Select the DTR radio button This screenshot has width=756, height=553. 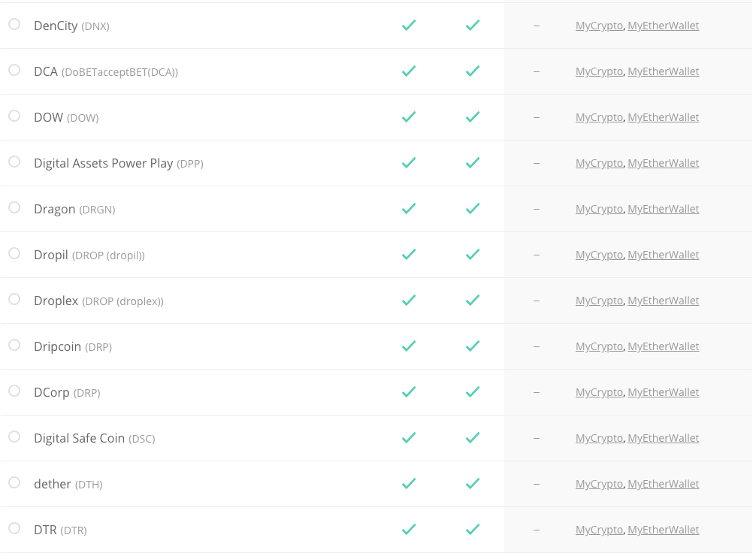tap(14, 528)
